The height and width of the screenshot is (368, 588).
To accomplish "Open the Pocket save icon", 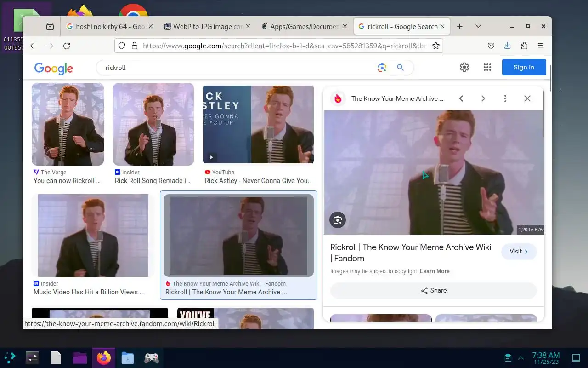I will point(491,46).
